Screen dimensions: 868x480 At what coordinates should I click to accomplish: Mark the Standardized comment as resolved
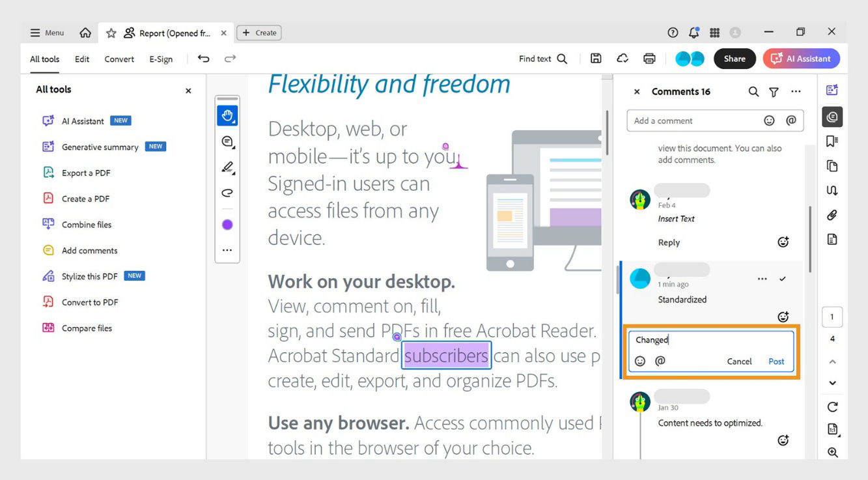(x=783, y=279)
